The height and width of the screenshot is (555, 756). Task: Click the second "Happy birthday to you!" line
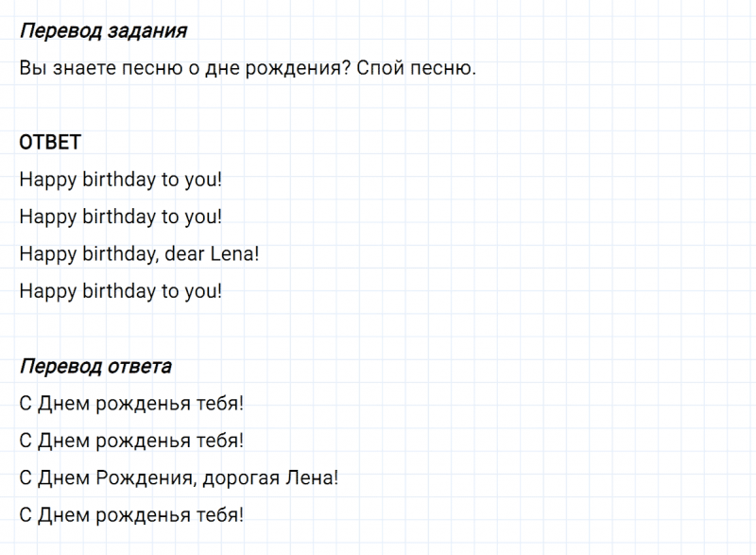[x=121, y=217]
